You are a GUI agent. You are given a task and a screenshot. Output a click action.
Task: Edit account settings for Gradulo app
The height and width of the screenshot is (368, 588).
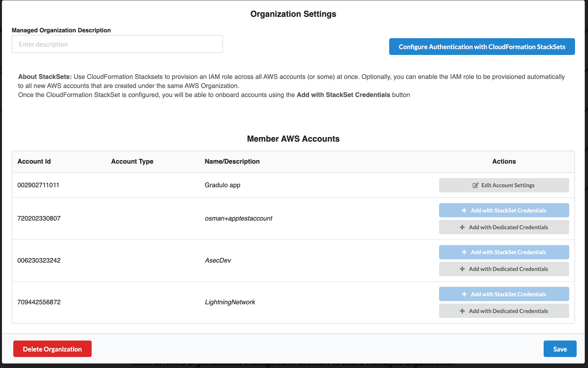point(504,185)
